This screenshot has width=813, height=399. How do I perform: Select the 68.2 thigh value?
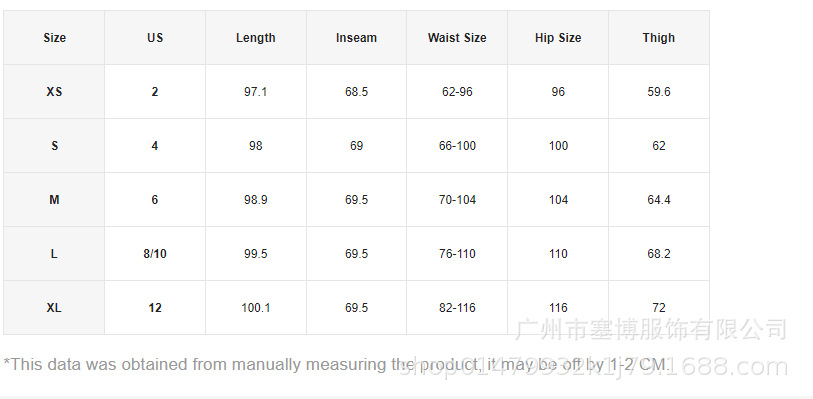pyautogui.click(x=658, y=254)
